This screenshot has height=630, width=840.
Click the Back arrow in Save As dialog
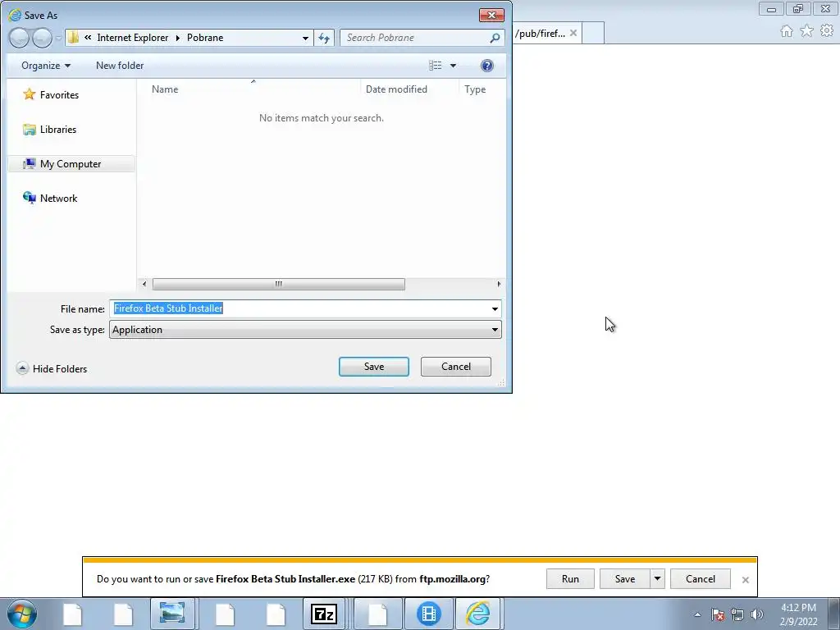click(20, 38)
